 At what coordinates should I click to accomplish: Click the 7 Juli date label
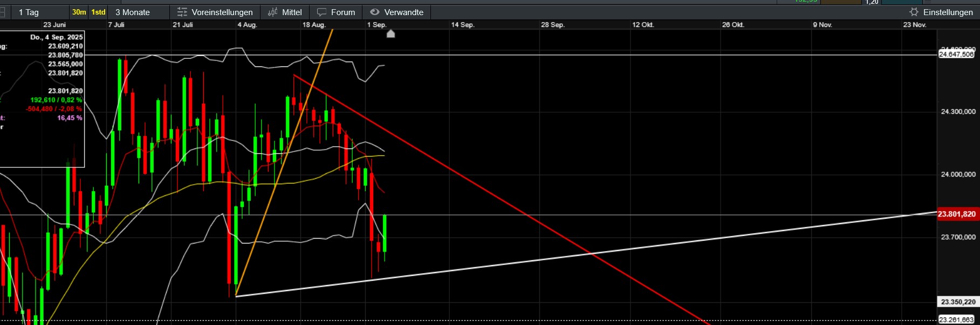tap(116, 25)
